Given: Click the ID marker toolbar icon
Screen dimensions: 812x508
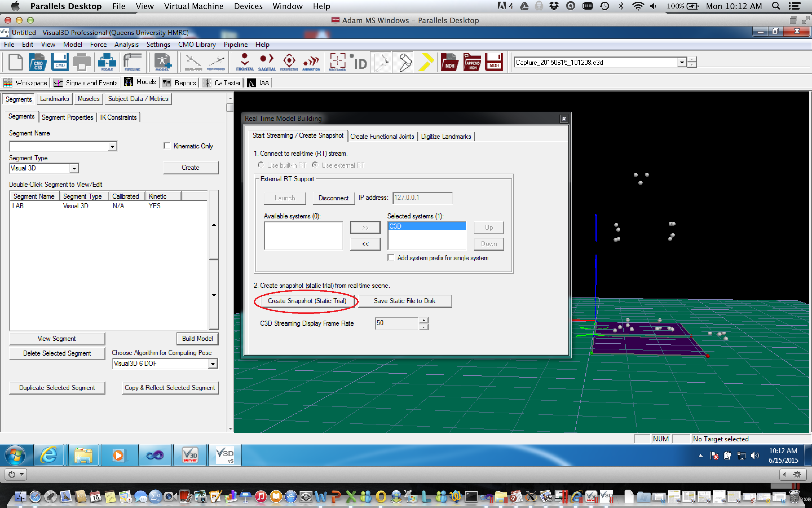Looking at the screenshot, I should [x=359, y=62].
